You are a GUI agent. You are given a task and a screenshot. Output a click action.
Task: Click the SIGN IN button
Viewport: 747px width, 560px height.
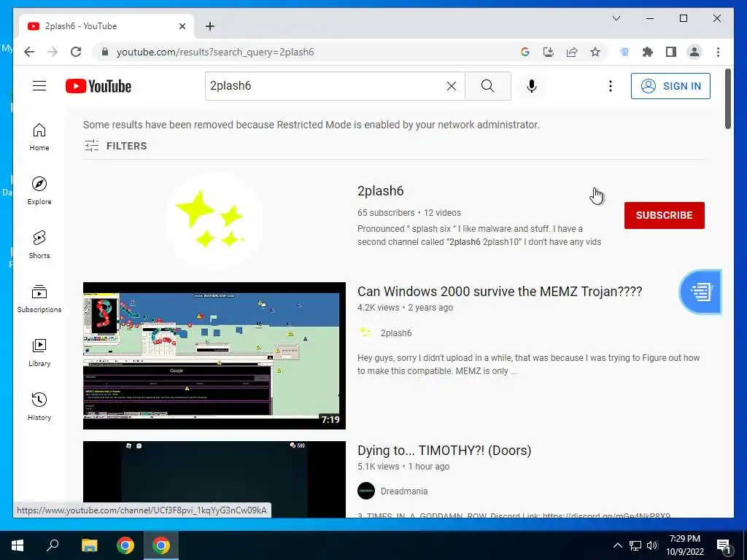pos(670,86)
